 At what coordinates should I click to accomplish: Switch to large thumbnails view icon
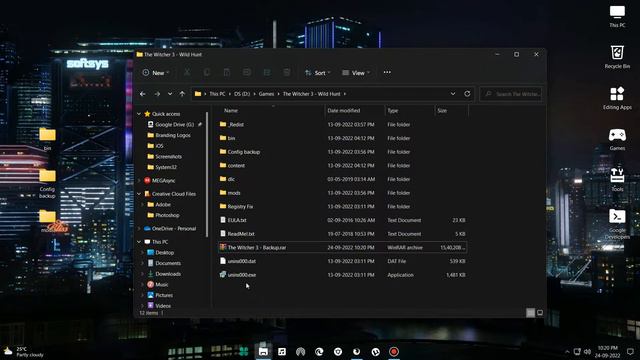pos(540,313)
